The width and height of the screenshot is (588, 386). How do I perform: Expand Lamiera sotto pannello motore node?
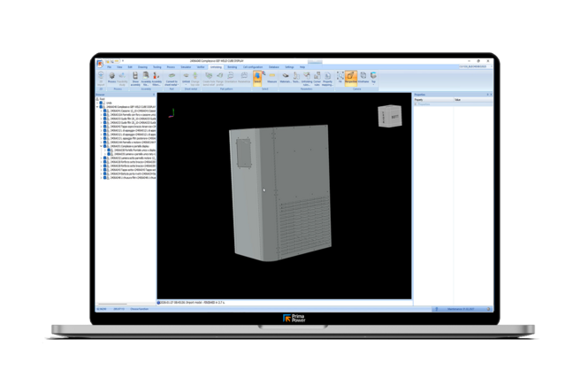(x=102, y=158)
